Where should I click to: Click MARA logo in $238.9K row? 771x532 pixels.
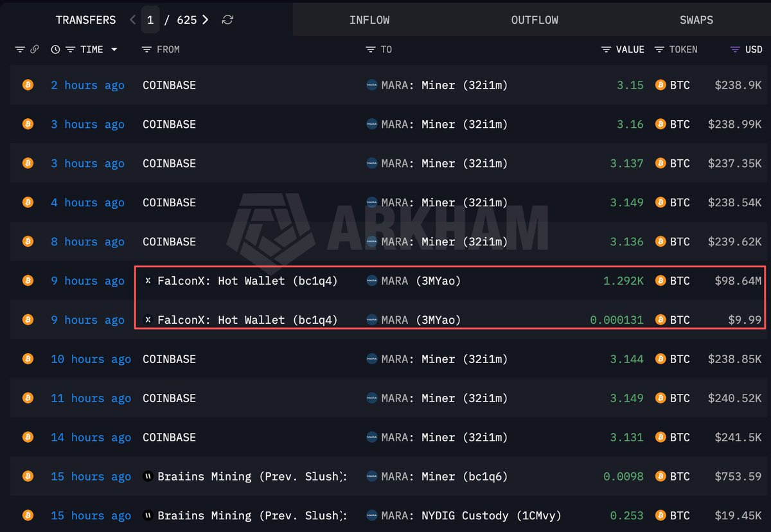[371, 85]
